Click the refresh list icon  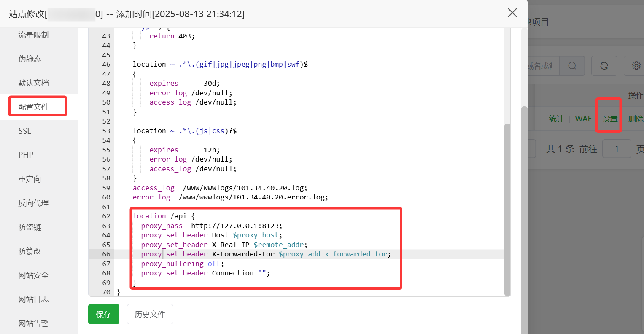point(604,66)
